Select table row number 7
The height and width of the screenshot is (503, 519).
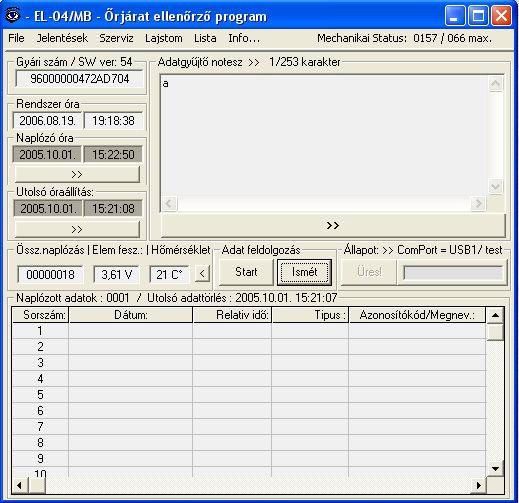point(249,427)
